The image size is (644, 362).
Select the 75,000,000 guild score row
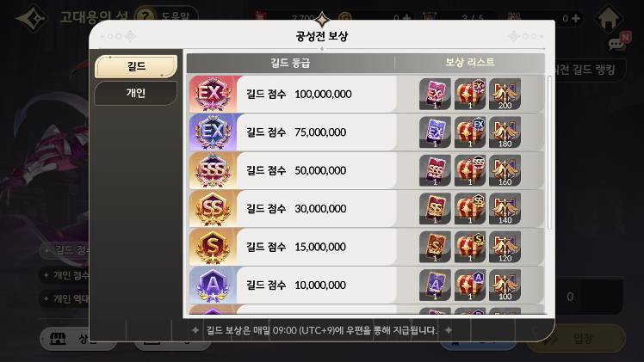367,132
